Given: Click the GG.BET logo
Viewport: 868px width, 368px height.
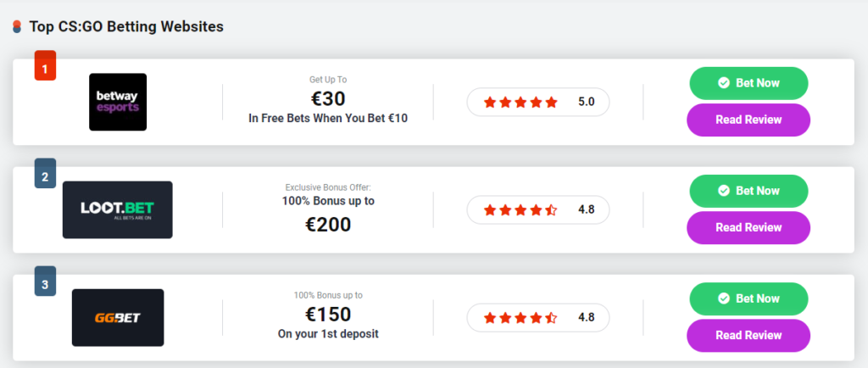Looking at the screenshot, I should [118, 317].
